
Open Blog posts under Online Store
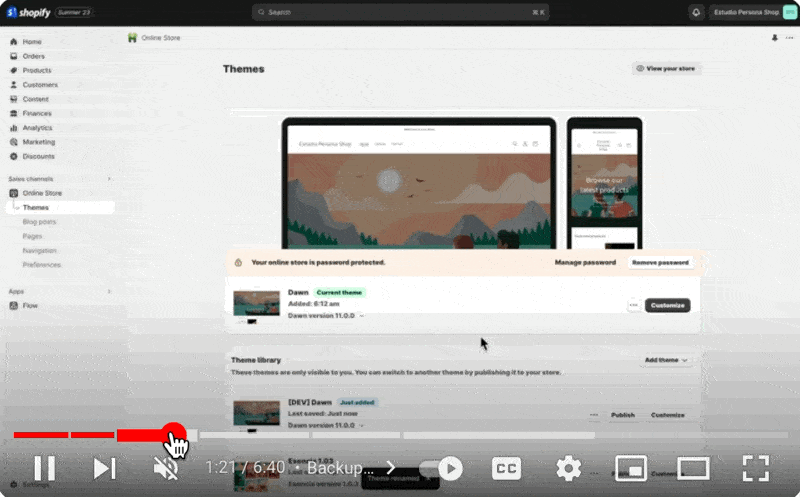click(39, 222)
